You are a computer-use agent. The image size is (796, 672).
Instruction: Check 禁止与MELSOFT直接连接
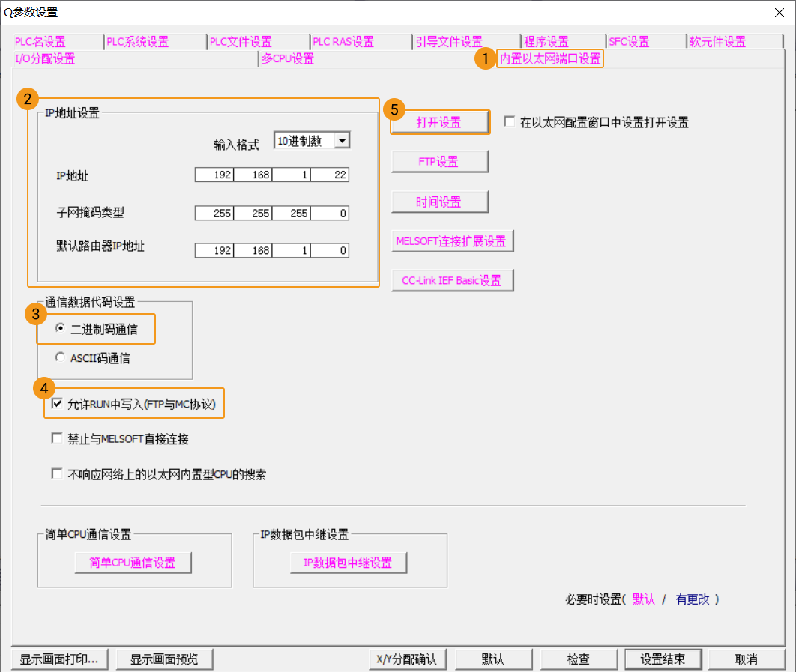[x=57, y=438]
